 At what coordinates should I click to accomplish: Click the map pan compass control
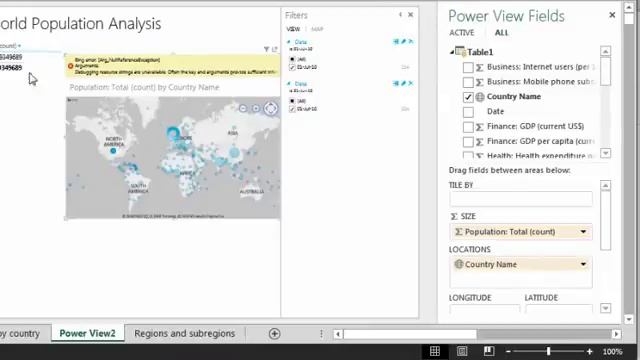tap(271, 108)
